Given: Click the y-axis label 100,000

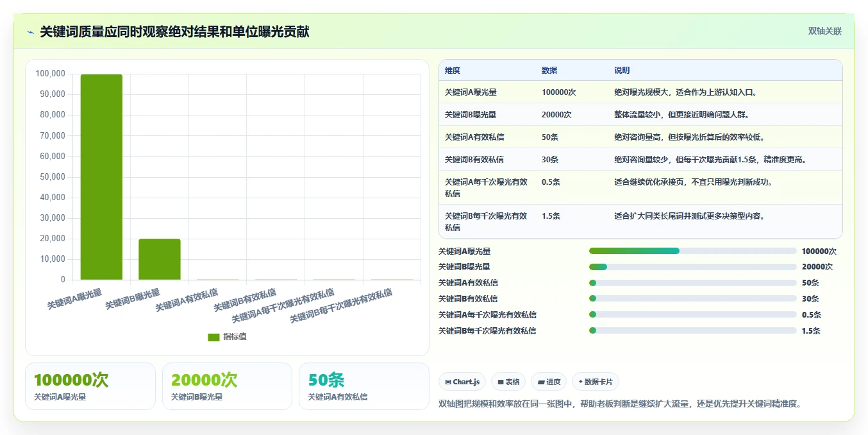Looking at the screenshot, I should [51, 74].
